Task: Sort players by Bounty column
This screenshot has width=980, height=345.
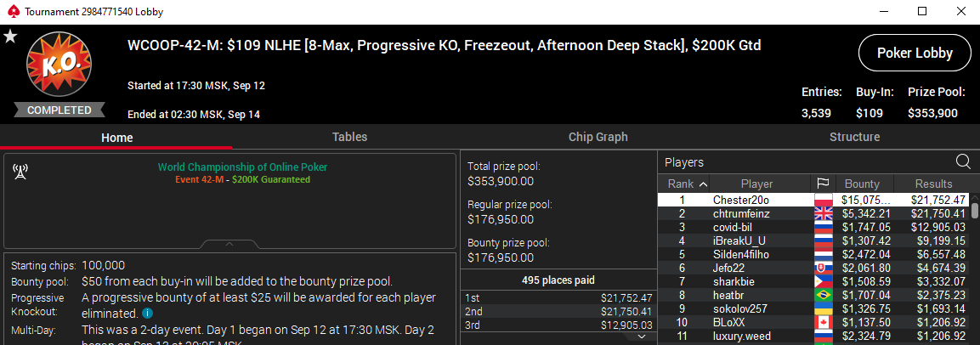Action: click(x=862, y=184)
